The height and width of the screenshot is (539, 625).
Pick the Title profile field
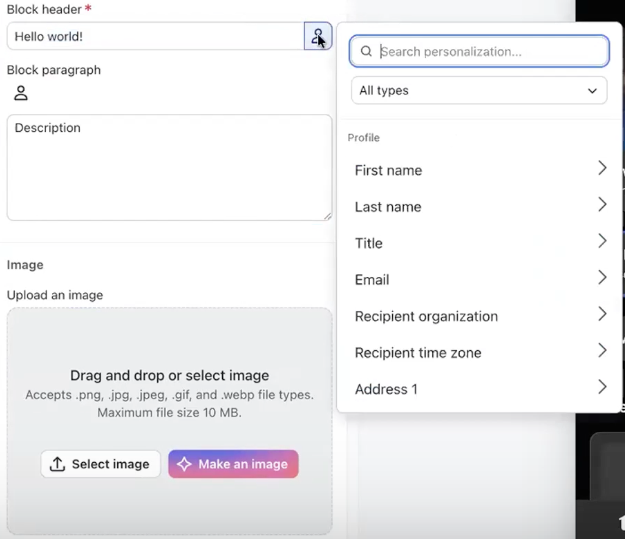pyautogui.click(x=479, y=243)
